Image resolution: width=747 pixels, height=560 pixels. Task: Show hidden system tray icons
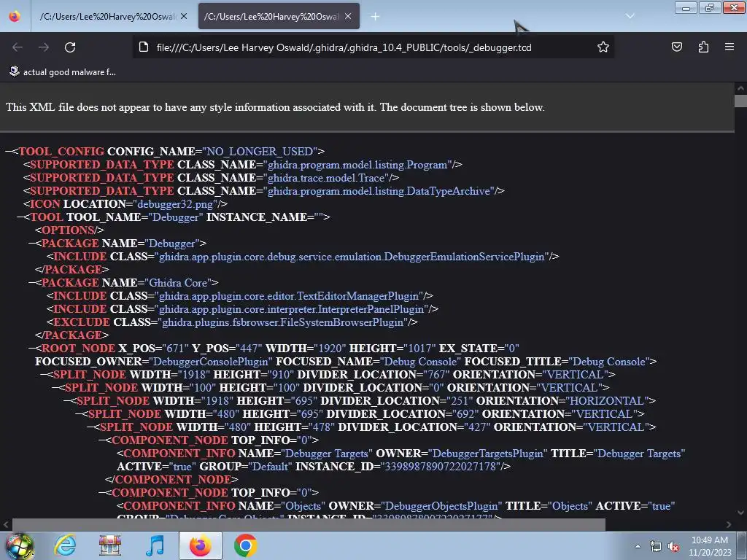(638, 546)
